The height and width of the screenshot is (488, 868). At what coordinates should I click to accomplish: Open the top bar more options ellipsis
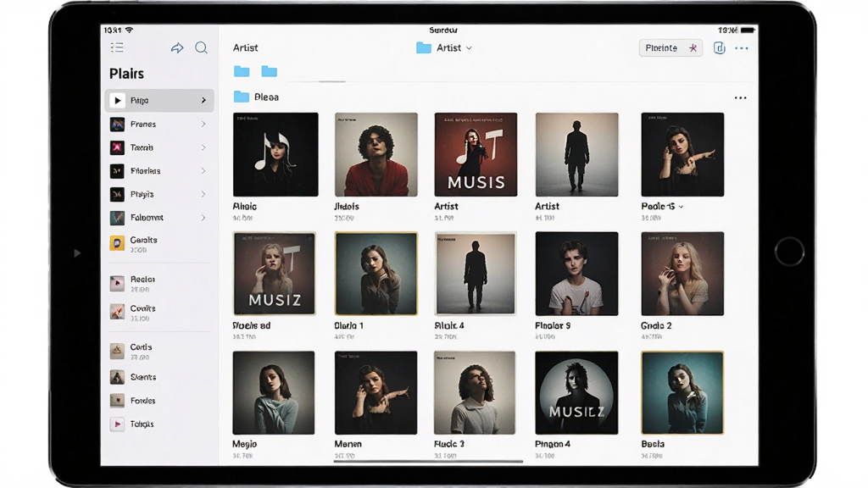click(x=741, y=48)
